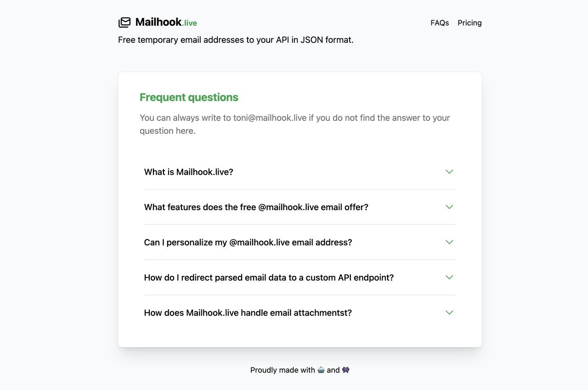Screen dimensions: 588x390
Task: Expand the free @mailhook.live email offer question
Action: pos(256,207)
